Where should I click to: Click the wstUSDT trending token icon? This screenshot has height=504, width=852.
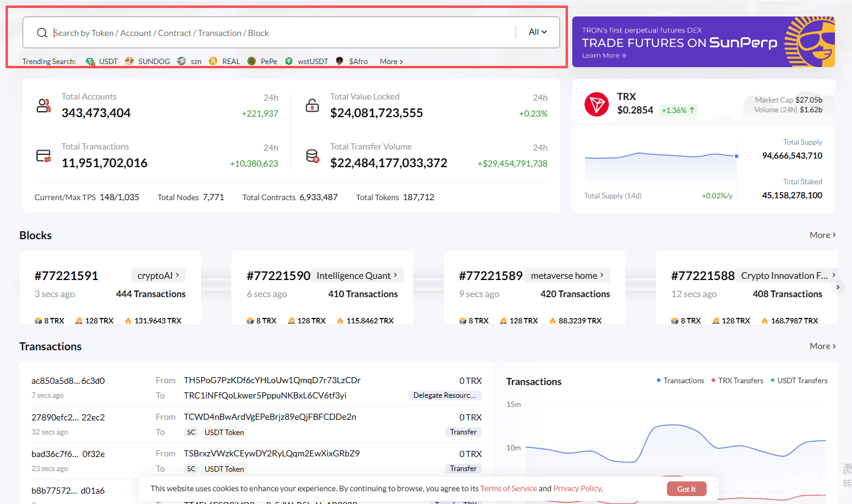tap(289, 61)
